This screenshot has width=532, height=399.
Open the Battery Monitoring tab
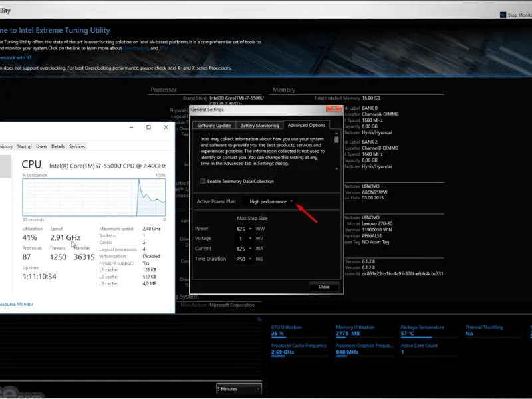point(259,126)
